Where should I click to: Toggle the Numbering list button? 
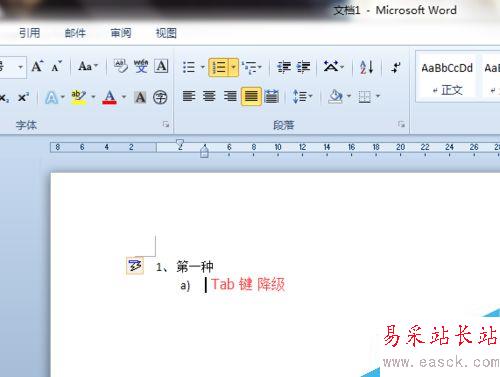219,67
